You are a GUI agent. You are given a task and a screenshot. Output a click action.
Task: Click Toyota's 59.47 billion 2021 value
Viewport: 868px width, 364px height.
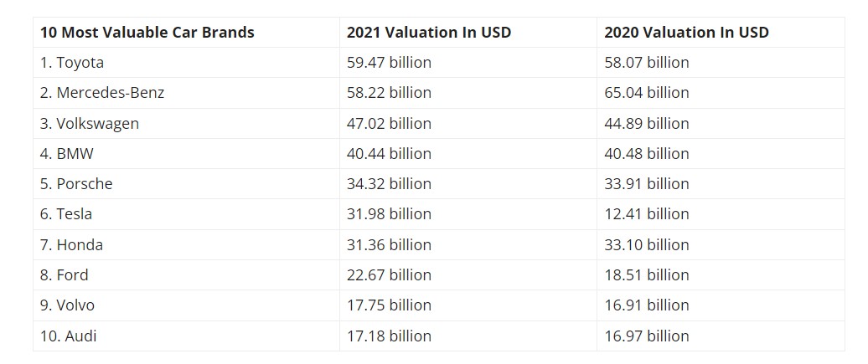click(x=389, y=63)
